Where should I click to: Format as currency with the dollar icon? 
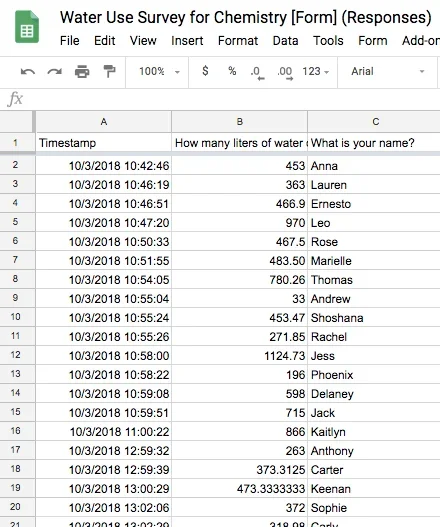pyautogui.click(x=205, y=71)
